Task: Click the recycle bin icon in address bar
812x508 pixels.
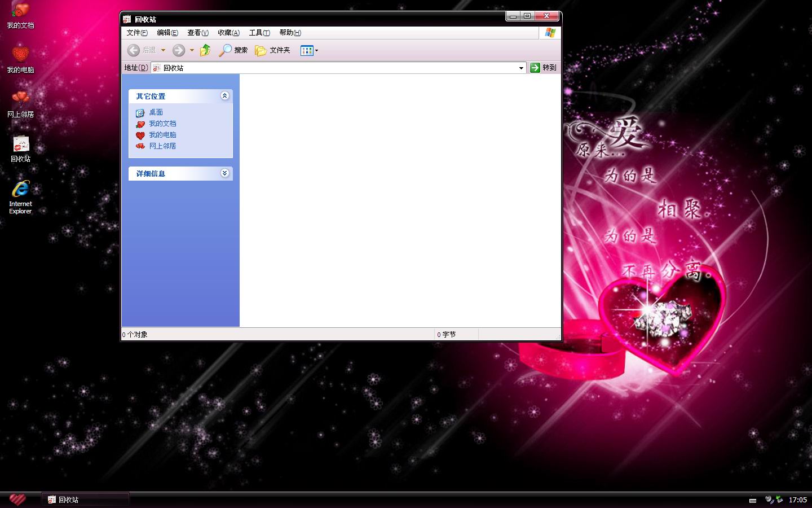Action: 157,68
